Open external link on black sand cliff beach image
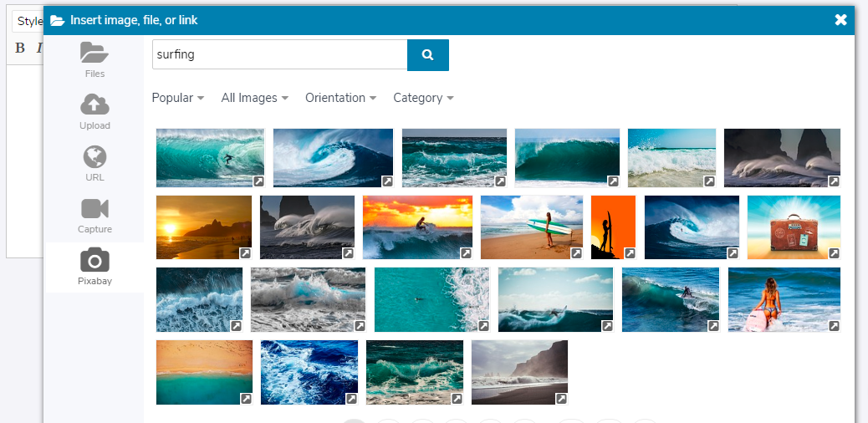 561,398
